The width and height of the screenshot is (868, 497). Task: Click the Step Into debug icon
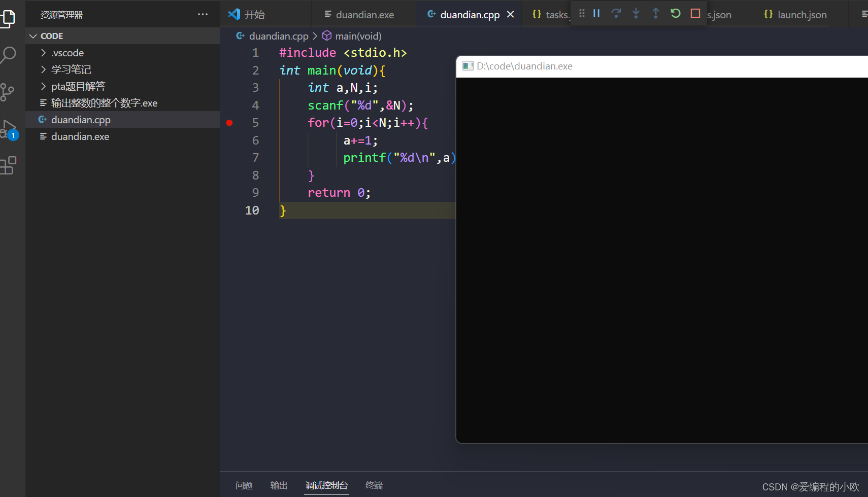pos(637,14)
